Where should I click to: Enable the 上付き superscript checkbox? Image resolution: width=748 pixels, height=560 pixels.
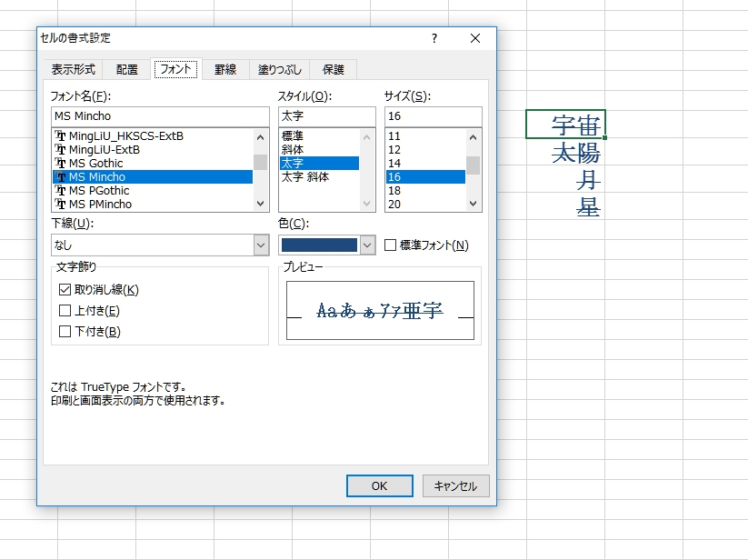pyautogui.click(x=65, y=311)
